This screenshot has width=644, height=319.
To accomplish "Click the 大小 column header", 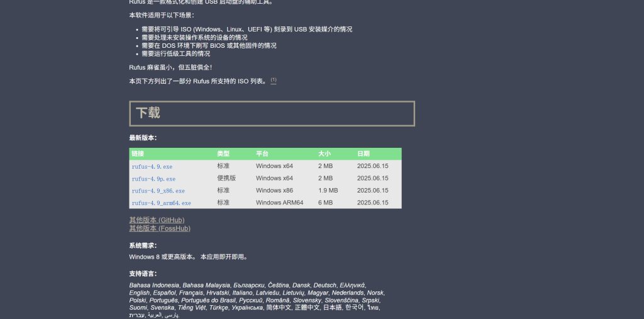I will coord(325,154).
